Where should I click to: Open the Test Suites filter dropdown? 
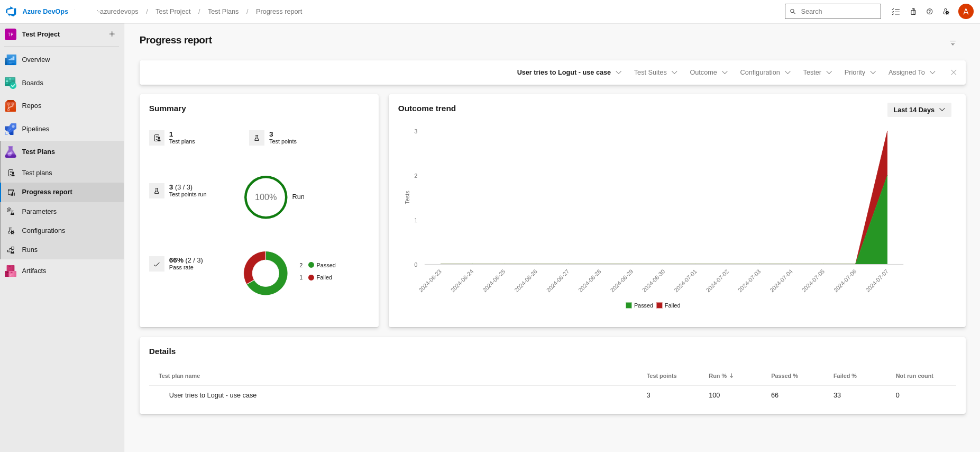655,73
